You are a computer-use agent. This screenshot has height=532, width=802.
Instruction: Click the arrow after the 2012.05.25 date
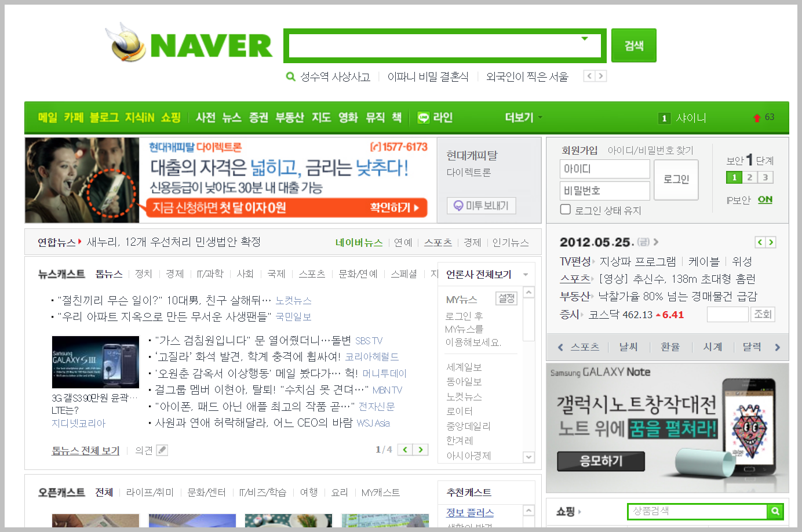click(x=656, y=242)
